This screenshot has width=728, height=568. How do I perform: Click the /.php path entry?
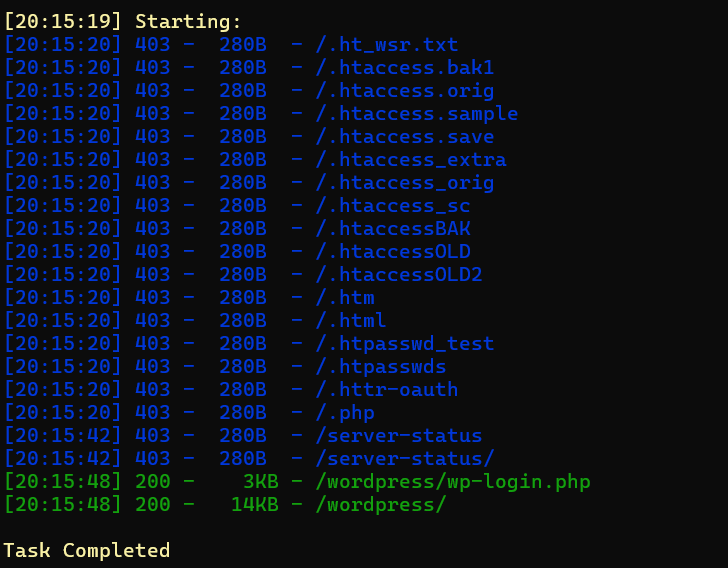(x=345, y=413)
